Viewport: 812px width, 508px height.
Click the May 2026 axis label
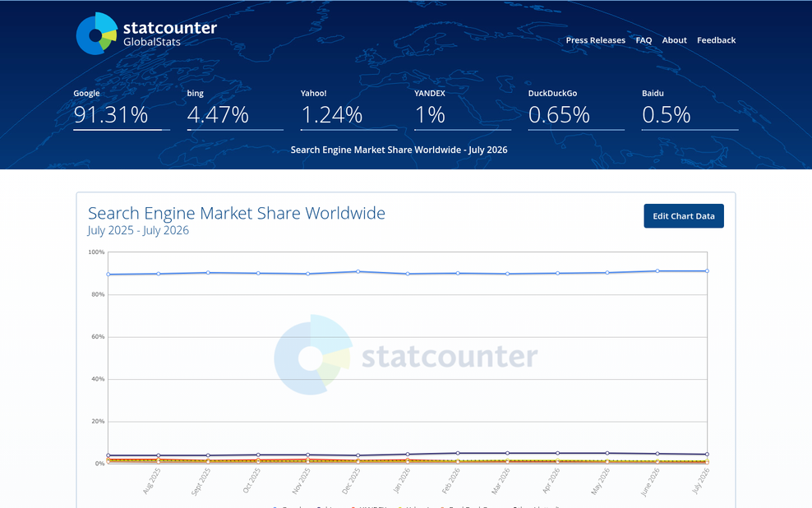pyautogui.click(x=602, y=481)
